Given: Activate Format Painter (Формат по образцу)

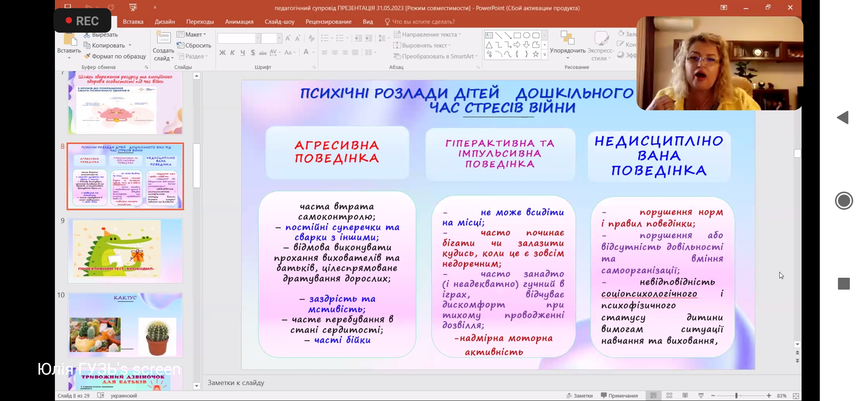Looking at the screenshot, I should click(x=115, y=56).
